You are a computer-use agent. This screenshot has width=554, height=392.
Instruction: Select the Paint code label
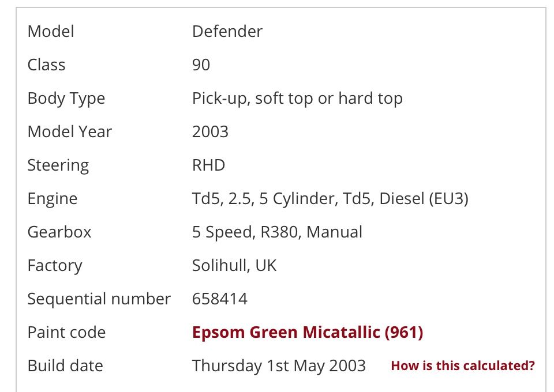click(x=66, y=333)
